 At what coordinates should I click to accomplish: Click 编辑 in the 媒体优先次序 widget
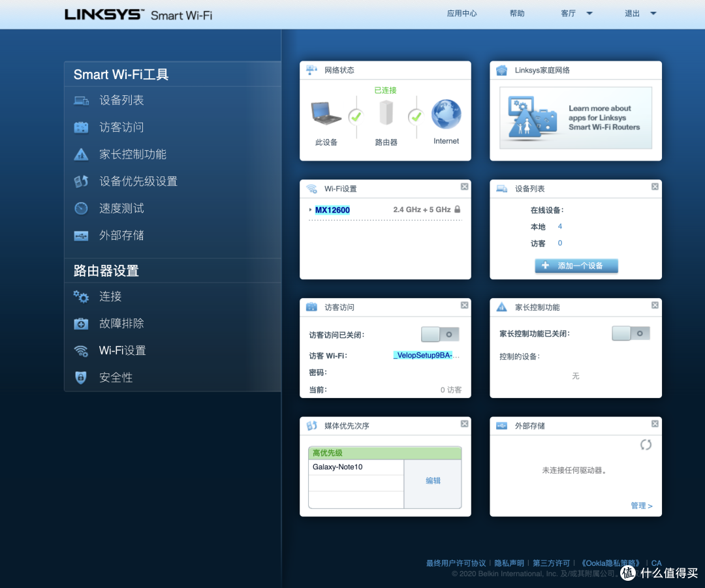[x=433, y=481]
